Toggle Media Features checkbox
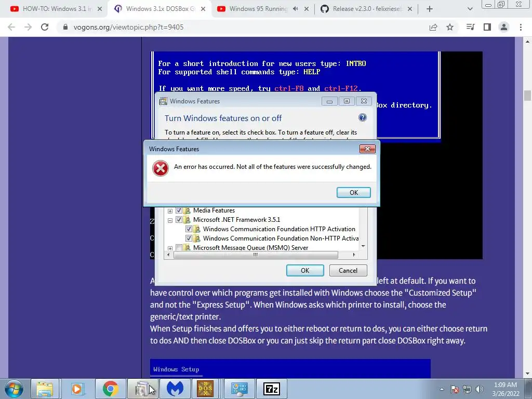The width and height of the screenshot is (532, 399). pyautogui.click(x=179, y=210)
